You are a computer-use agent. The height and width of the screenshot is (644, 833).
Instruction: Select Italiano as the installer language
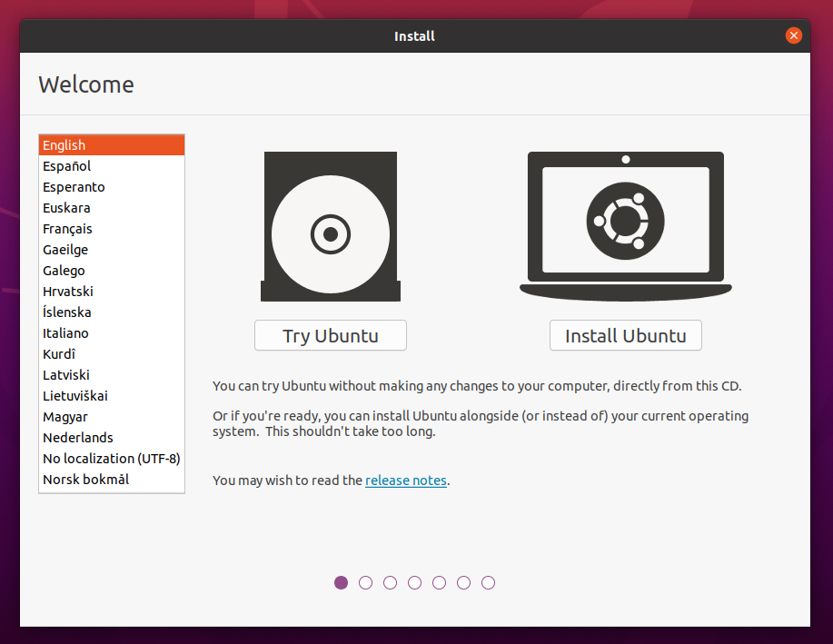point(65,333)
